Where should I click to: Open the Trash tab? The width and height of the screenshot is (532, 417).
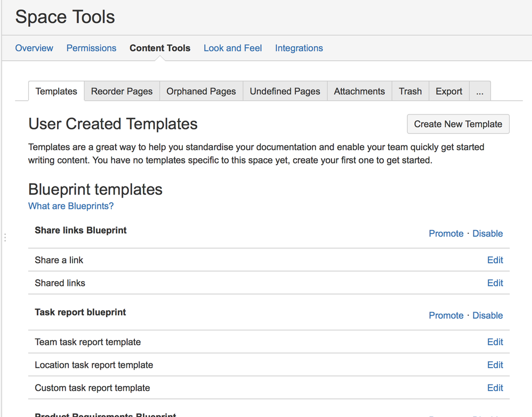tap(410, 91)
